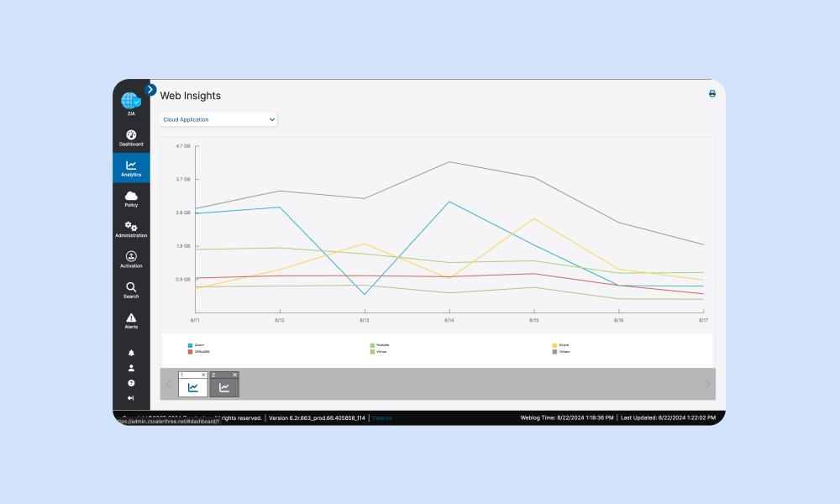This screenshot has height=504, width=840.
Task: Switch to chart thumbnail 2
Action: tap(224, 387)
